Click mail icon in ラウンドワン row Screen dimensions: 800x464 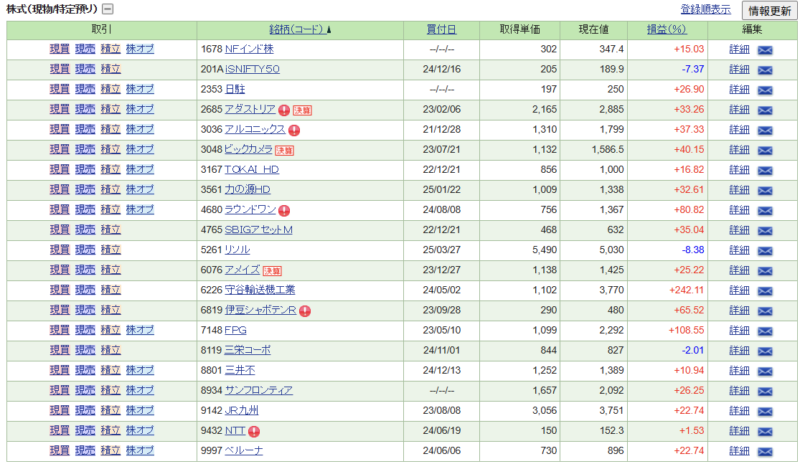click(765, 211)
